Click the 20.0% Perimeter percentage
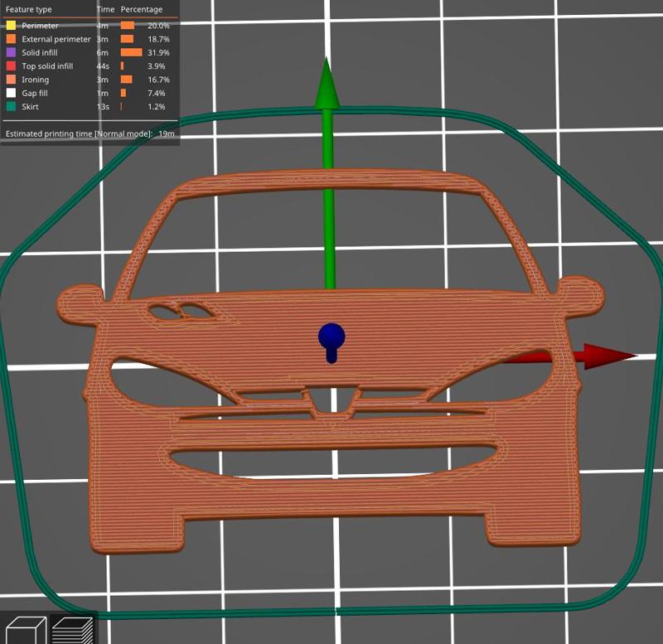The height and width of the screenshot is (644, 663). coord(158,26)
